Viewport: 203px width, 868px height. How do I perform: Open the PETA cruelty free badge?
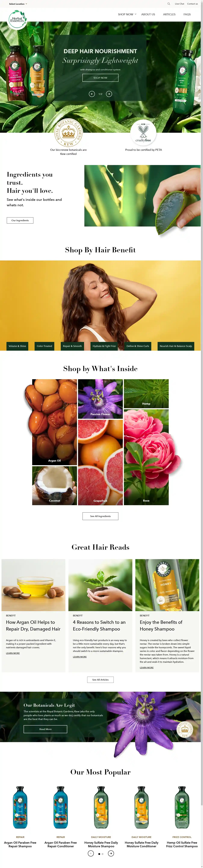click(x=143, y=132)
